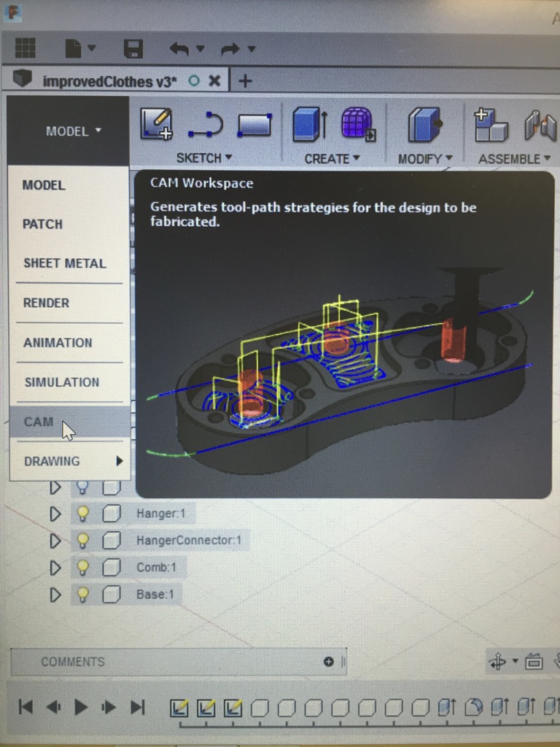Open the File icon dropdown arrow
This screenshot has height=747, width=560.
pyautogui.click(x=92, y=47)
